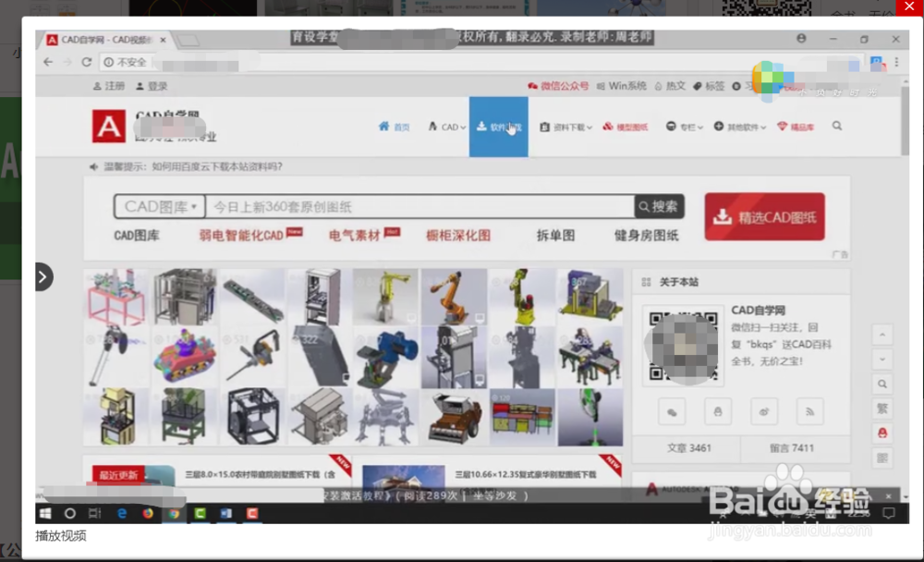Expand the 专栏 dropdown menu
This screenshot has width=924, height=562.
[684, 127]
